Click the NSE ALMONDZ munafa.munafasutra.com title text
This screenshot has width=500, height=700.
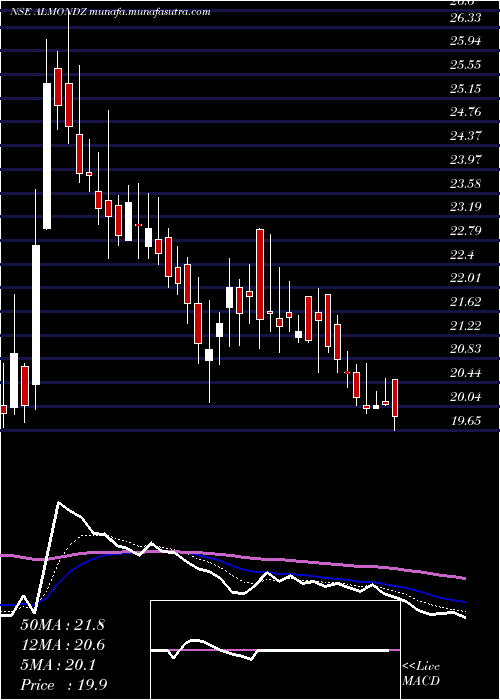(110, 12)
